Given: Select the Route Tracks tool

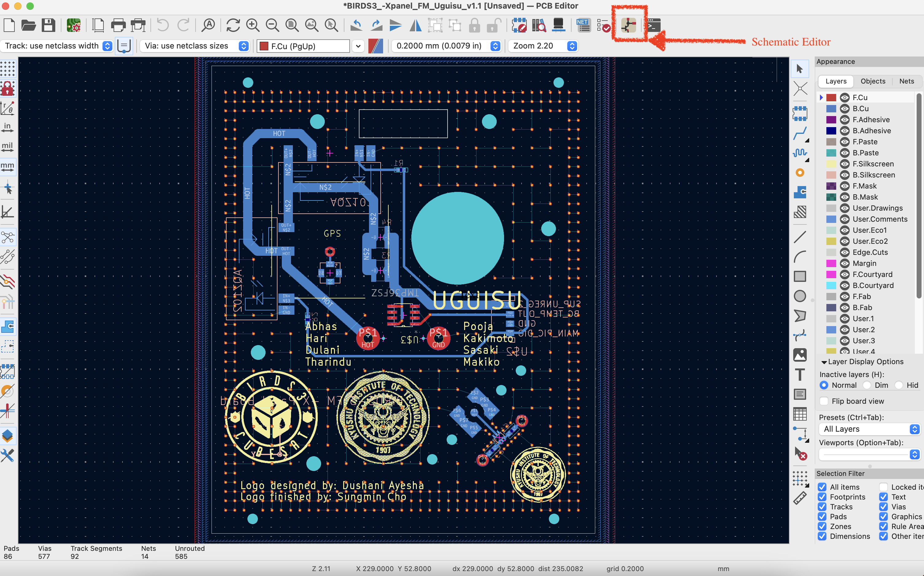Looking at the screenshot, I should (799, 133).
